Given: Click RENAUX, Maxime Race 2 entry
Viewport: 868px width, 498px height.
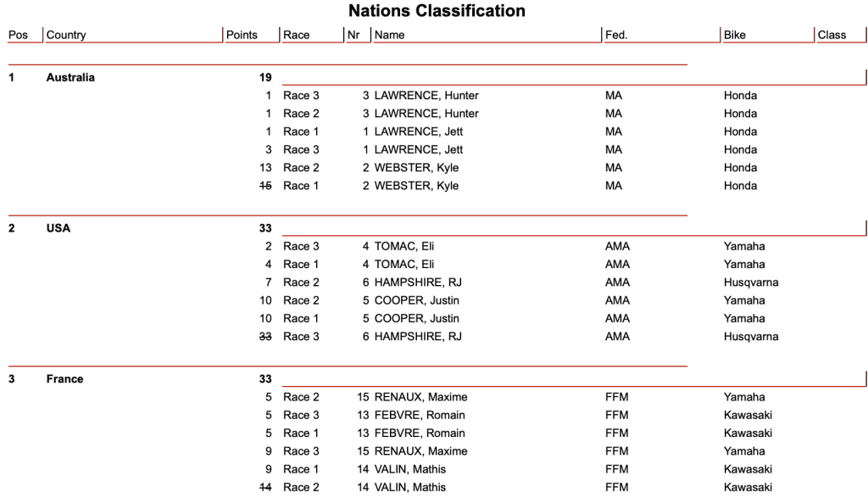Looking at the screenshot, I should [x=420, y=397].
